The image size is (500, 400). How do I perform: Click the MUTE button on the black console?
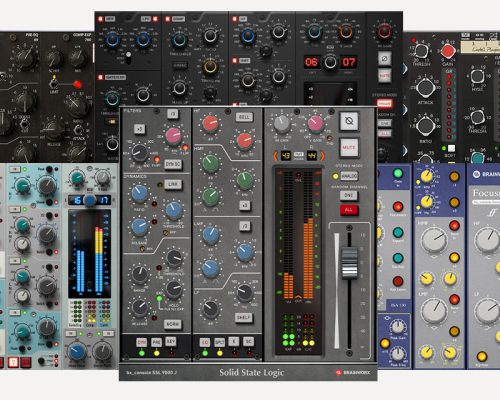[384, 76]
